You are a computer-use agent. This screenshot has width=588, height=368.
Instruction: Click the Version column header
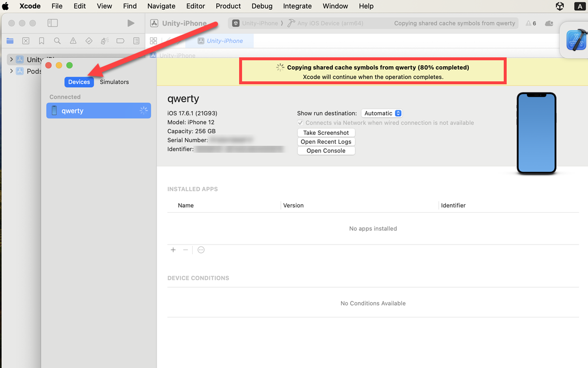(x=294, y=205)
